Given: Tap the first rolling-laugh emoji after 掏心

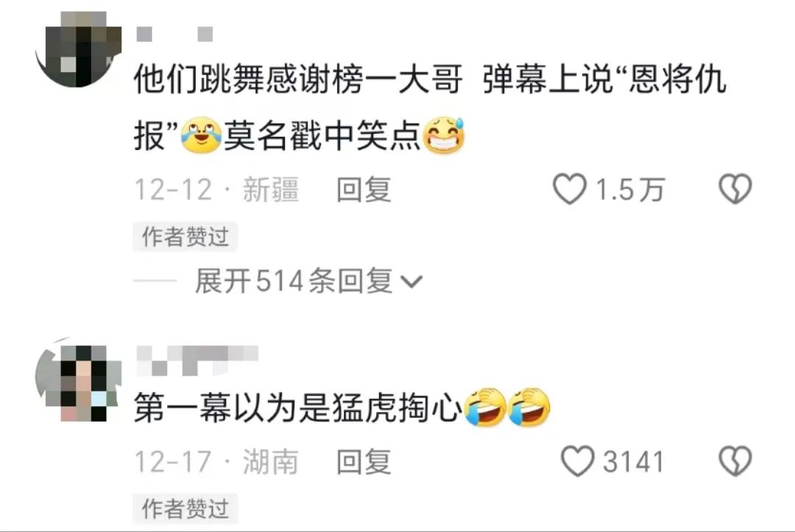Looking at the screenshot, I should click(x=485, y=408).
